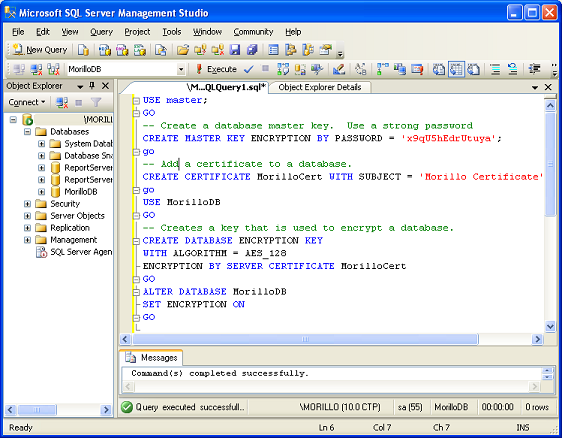Expand the Replication folder
562x438 pixels.
coord(28,228)
